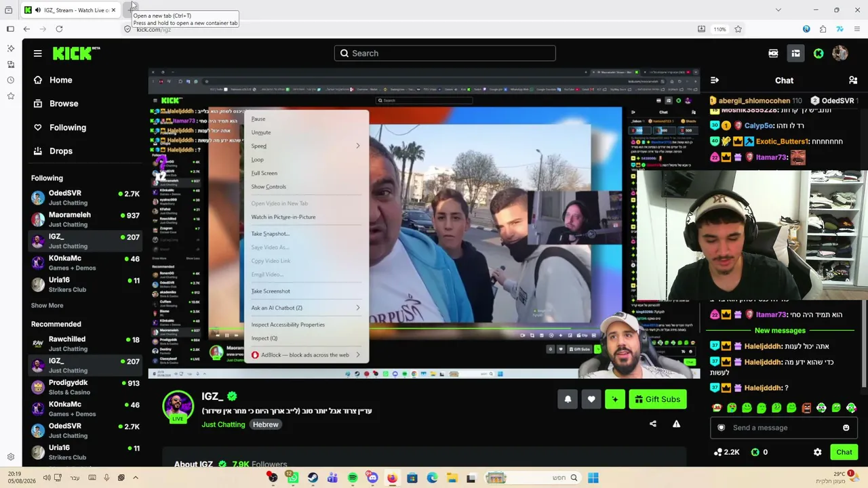Open the chat users list icon
The width and height of the screenshot is (868, 488).
(853, 80)
